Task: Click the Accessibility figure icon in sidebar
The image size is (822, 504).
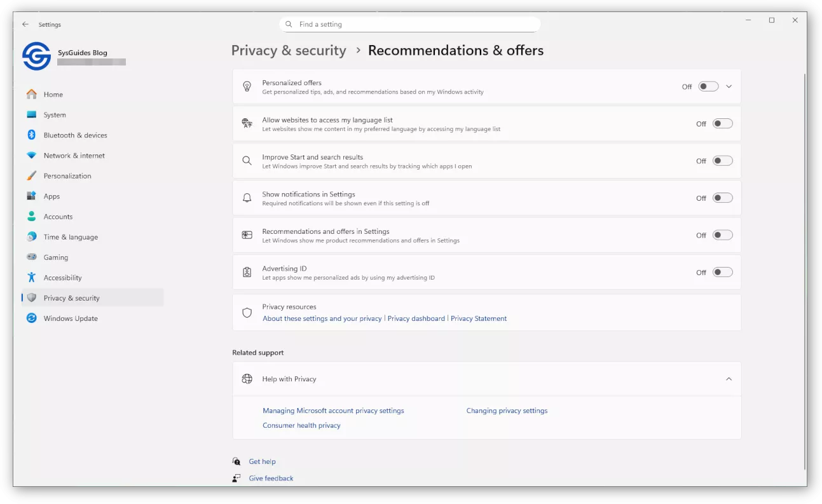Action: tap(31, 277)
